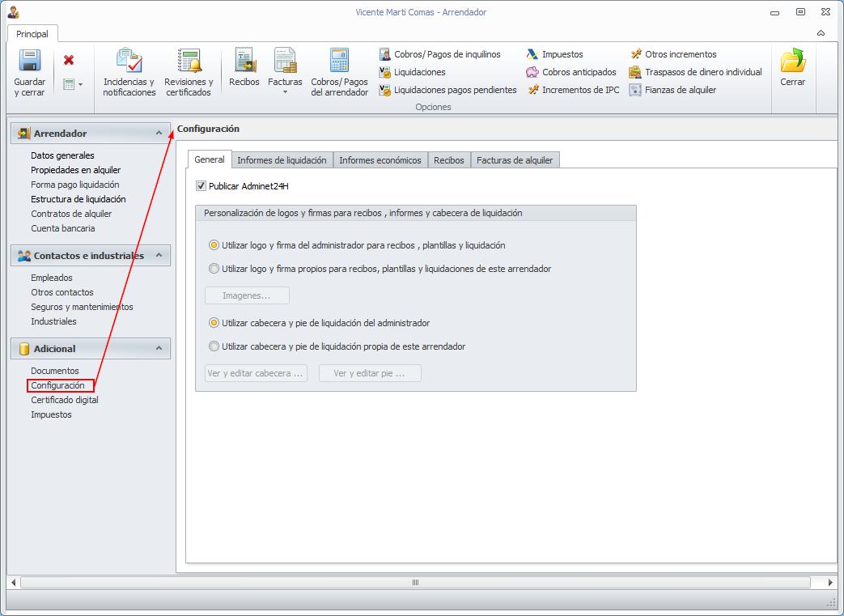Open Liquidaciones pagos pendientes

(x=447, y=90)
